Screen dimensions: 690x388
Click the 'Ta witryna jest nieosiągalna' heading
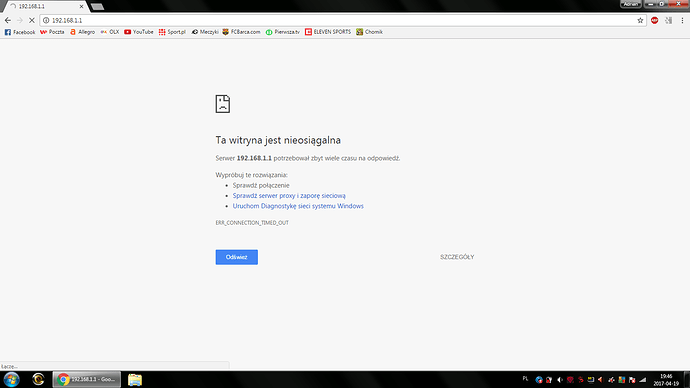pyautogui.click(x=278, y=140)
